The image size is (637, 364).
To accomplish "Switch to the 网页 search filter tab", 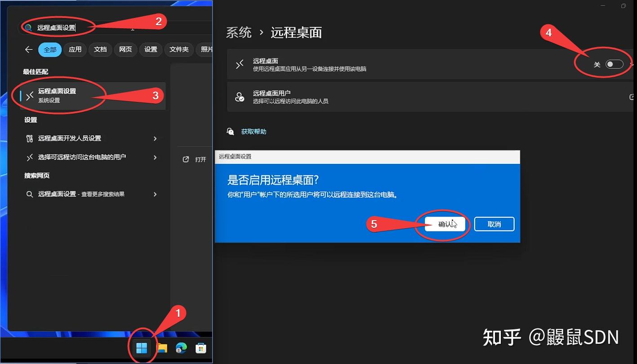I will coord(125,49).
